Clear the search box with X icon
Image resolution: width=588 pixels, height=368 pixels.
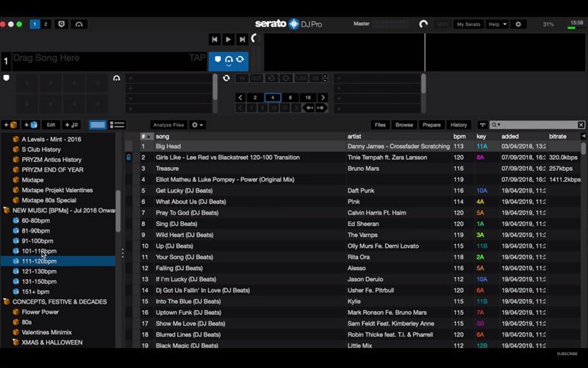(581, 125)
